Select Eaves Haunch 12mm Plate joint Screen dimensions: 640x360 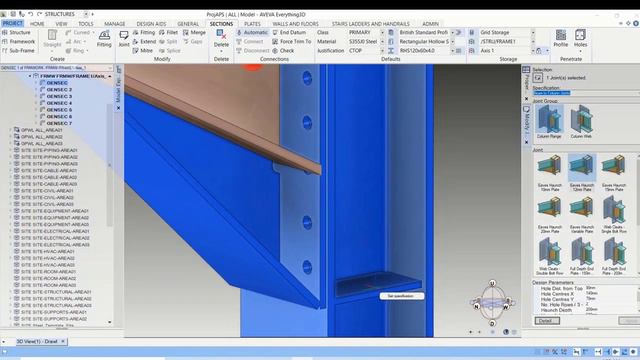tap(582, 173)
